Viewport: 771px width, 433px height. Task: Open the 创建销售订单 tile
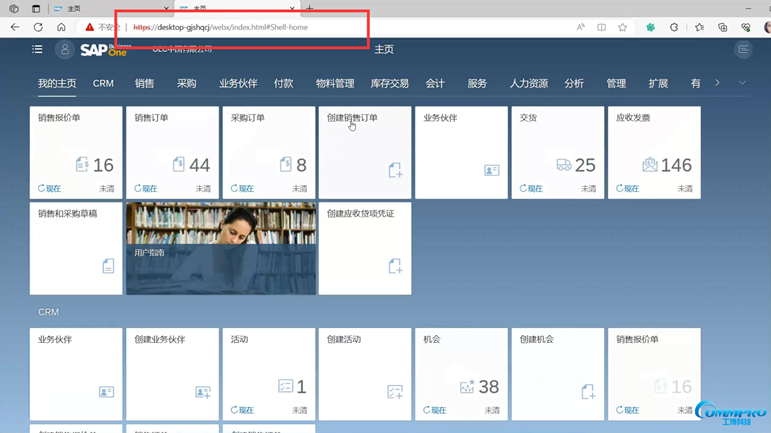point(364,152)
